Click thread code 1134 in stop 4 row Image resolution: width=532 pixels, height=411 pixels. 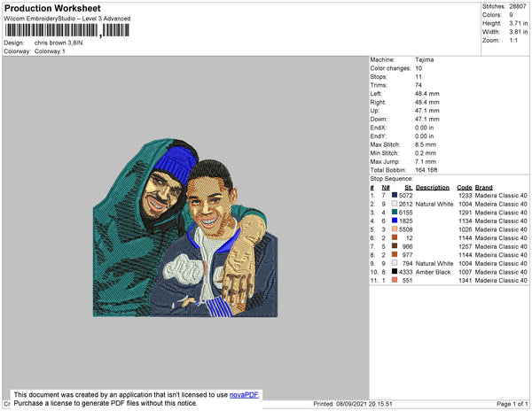click(465, 221)
